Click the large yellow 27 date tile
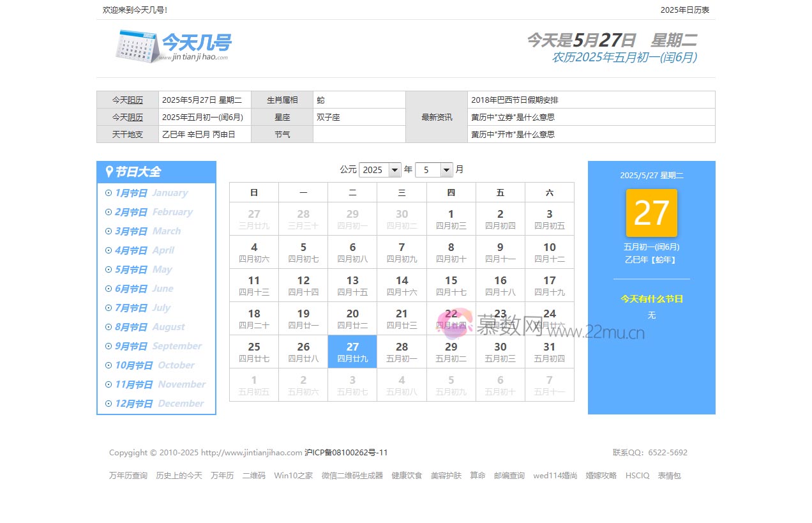Image resolution: width=812 pixels, height=523 pixels. (x=651, y=213)
